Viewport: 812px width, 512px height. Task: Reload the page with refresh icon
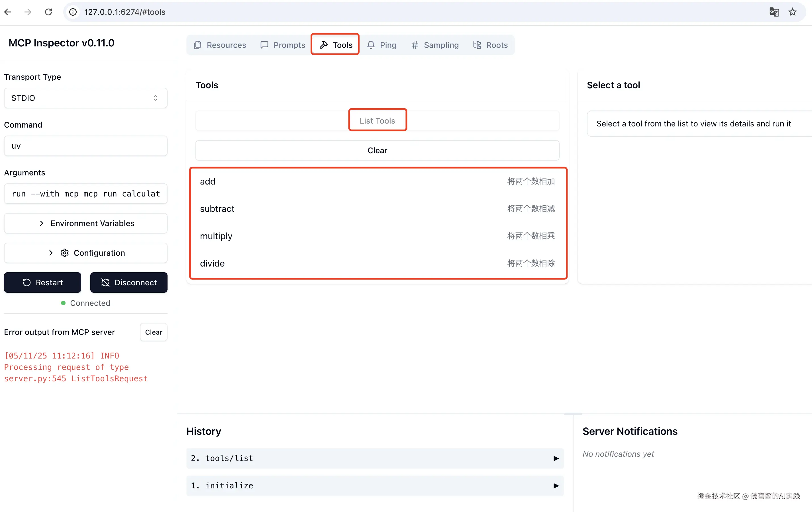48,12
